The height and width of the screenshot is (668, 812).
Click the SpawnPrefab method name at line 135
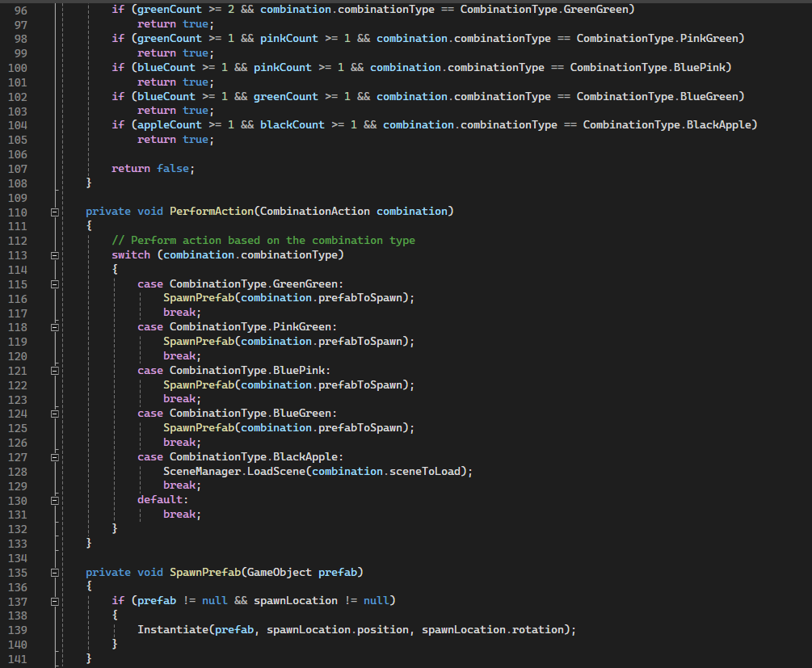205,572
